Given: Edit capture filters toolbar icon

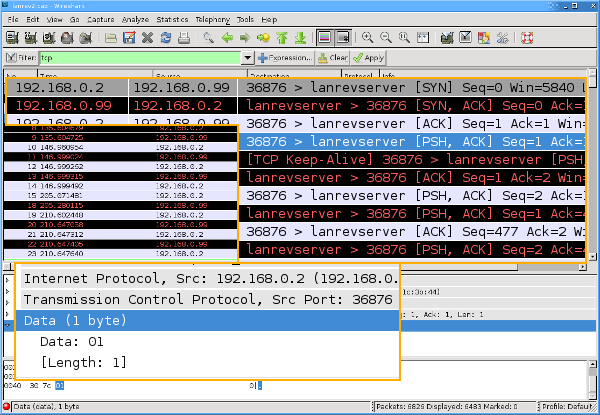Looking at the screenshot, I should (447, 37).
